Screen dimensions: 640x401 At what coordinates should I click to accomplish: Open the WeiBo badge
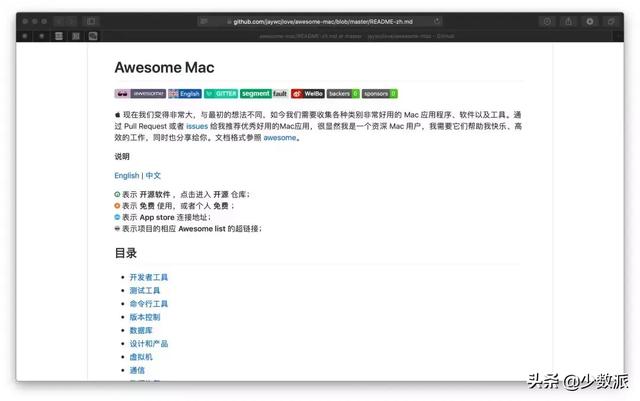coord(308,94)
